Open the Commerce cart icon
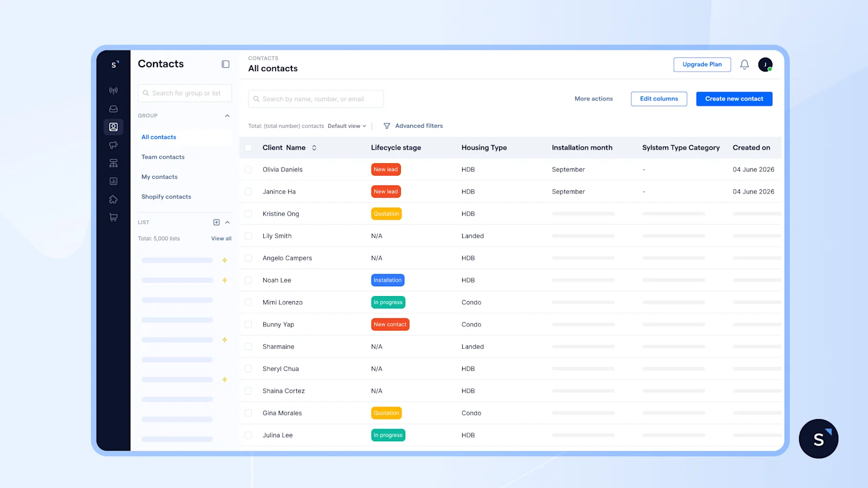Image resolution: width=868 pixels, height=488 pixels. coord(113,217)
